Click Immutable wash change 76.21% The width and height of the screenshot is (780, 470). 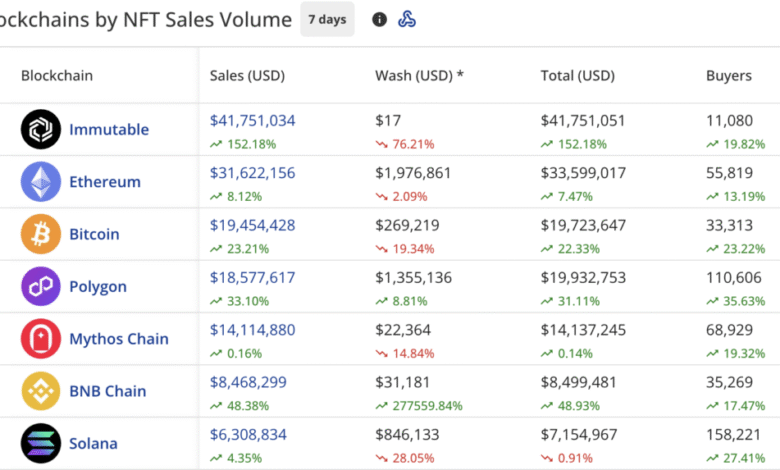point(413,144)
